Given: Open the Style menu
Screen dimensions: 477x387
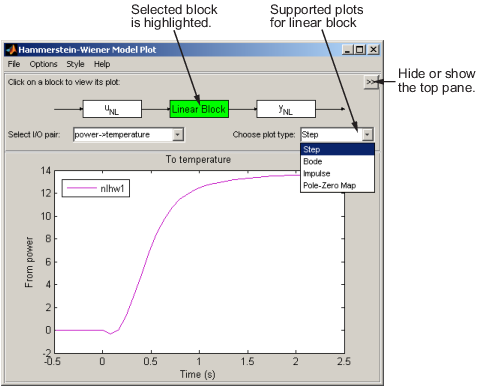Looking at the screenshot, I should (x=75, y=64).
